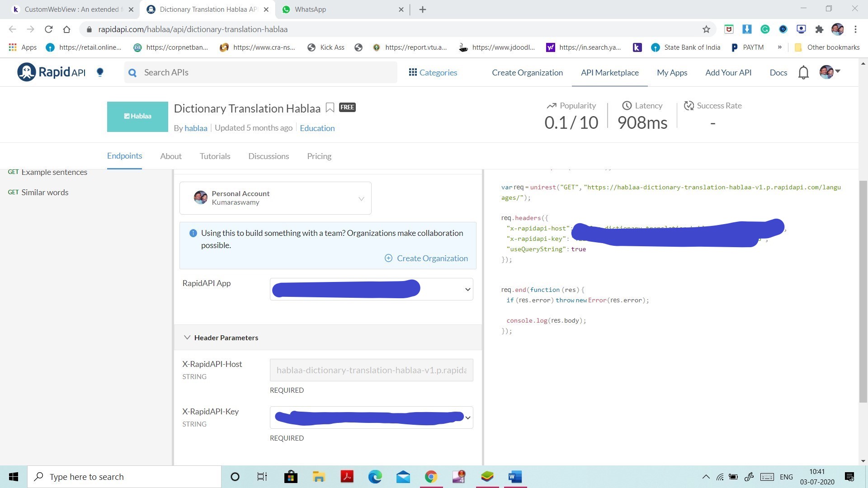The image size is (868, 488).
Task: Click the RapidAPI logo
Action: [x=51, y=72]
